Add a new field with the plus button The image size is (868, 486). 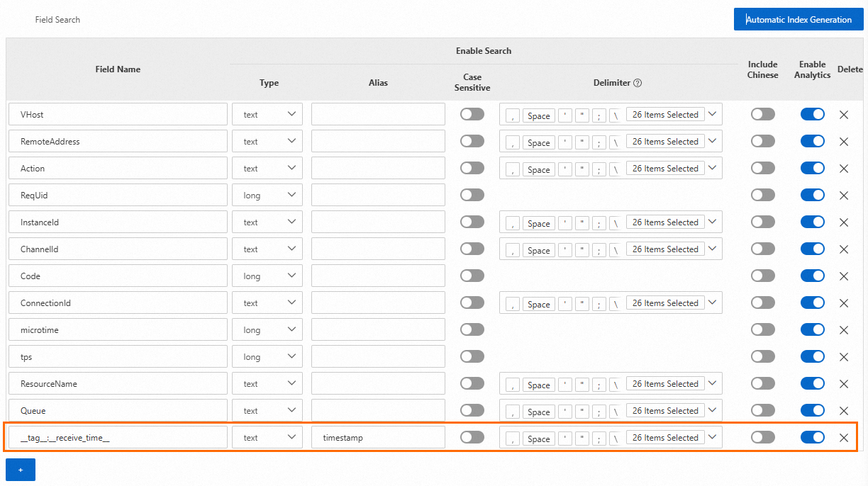[21, 470]
